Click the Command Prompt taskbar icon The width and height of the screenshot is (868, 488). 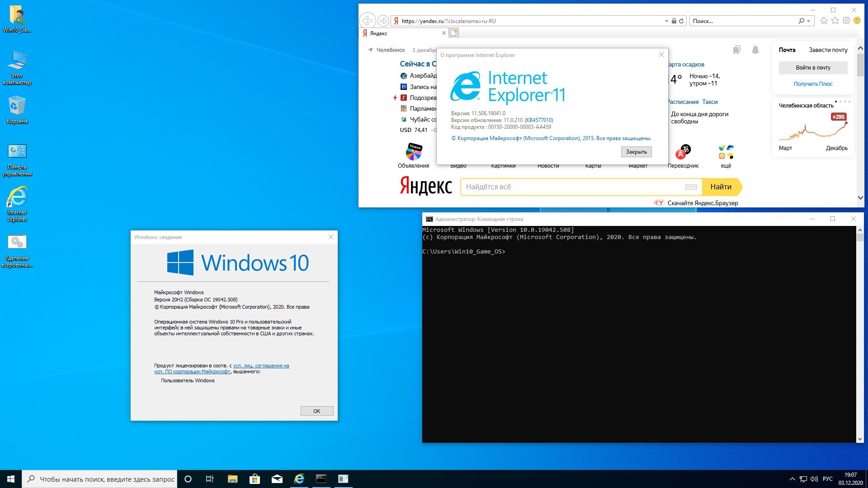(321, 479)
